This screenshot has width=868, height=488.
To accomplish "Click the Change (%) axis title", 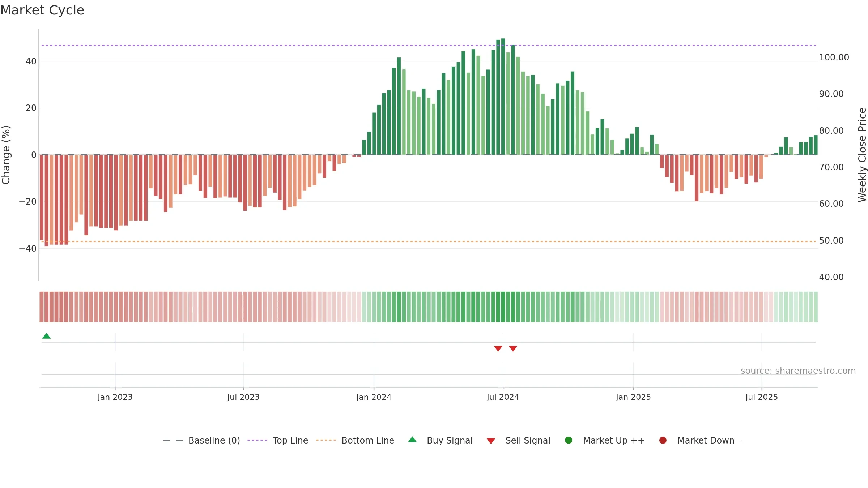I will coord(6,155).
